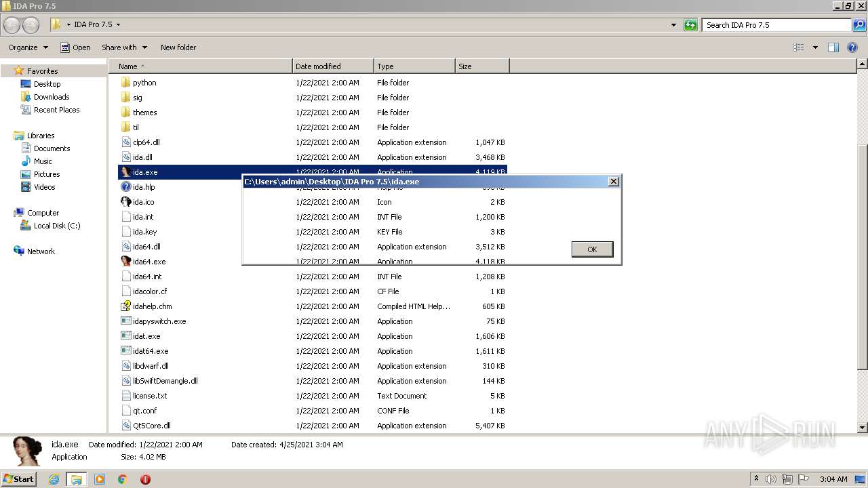868x488 pixels.
Task: Open Windows Media Player taskbar icon
Action: tap(99, 479)
